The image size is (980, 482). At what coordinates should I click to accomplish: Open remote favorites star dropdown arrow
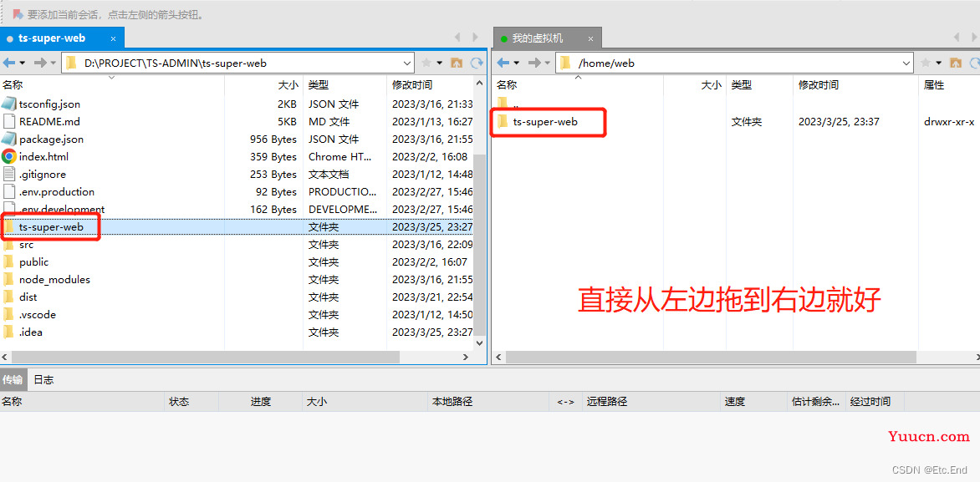(x=939, y=63)
